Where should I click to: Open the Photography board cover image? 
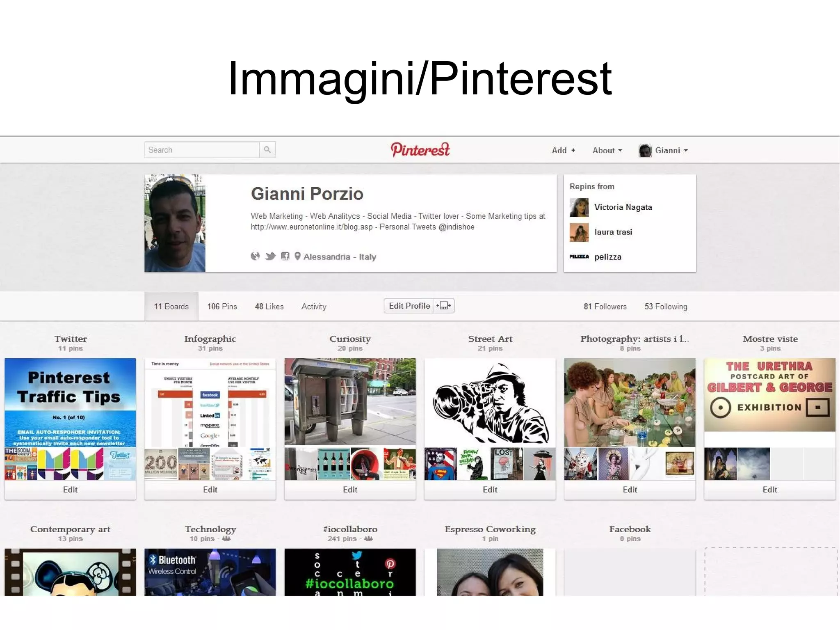tap(630, 402)
